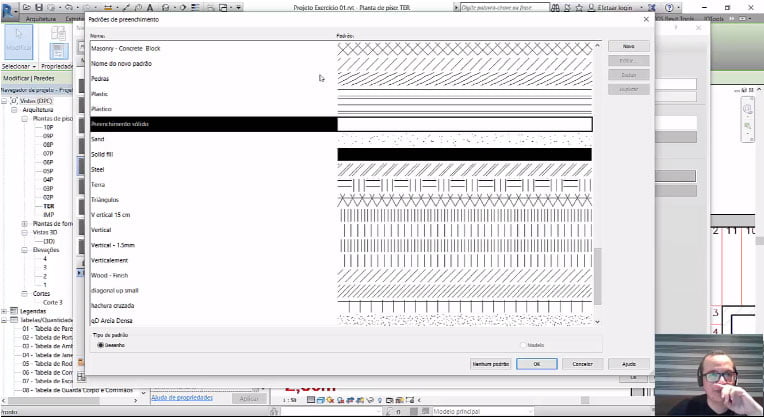Image resolution: width=764 pixels, height=417 pixels.
Task: Click the Sun Path icon in view control bar
Action: click(330, 400)
